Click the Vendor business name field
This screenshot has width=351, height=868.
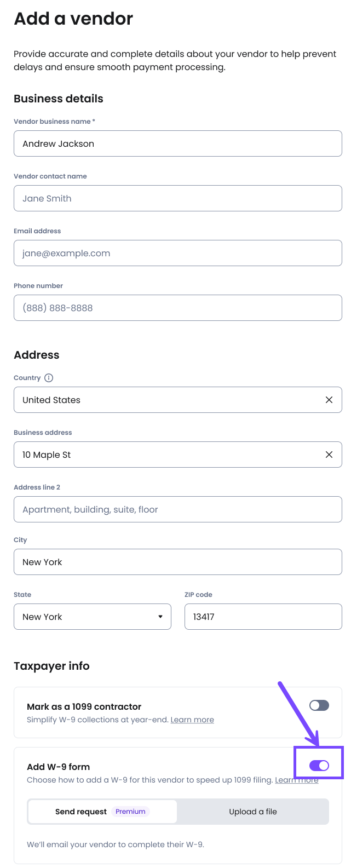coord(178,143)
